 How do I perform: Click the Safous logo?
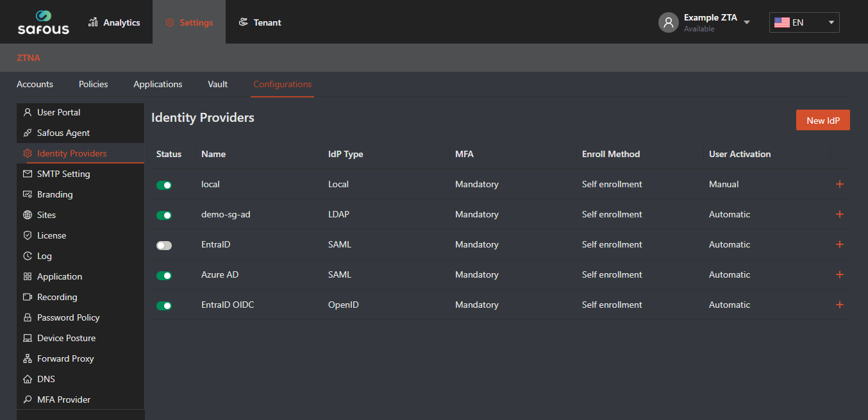coord(43,22)
